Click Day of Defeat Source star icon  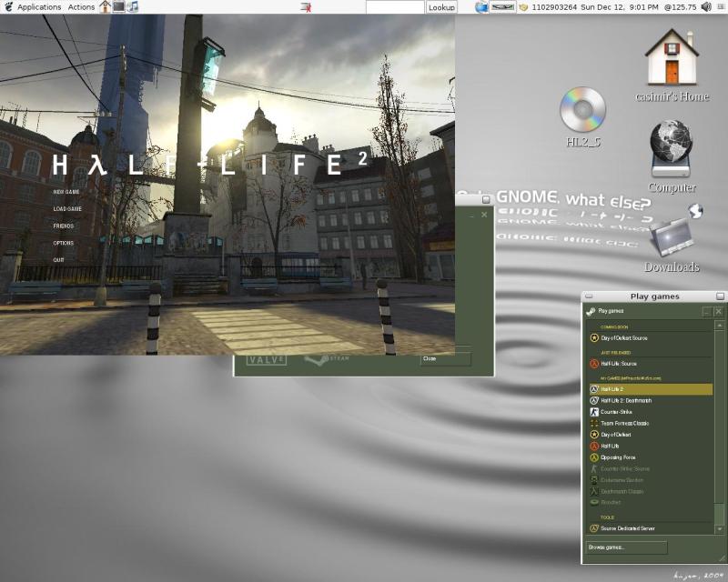click(x=594, y=338)
